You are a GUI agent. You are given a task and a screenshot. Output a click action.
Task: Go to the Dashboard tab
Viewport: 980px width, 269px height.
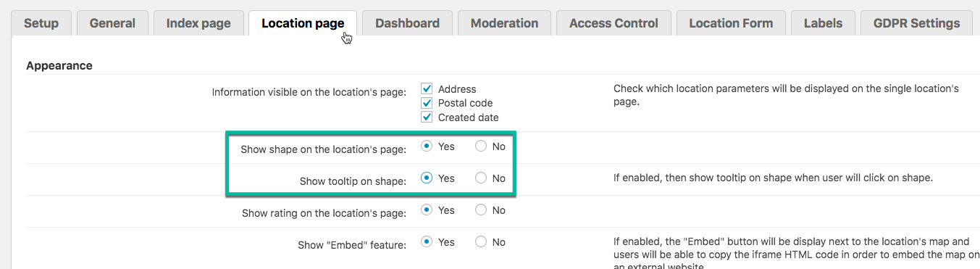pos(407,23)
